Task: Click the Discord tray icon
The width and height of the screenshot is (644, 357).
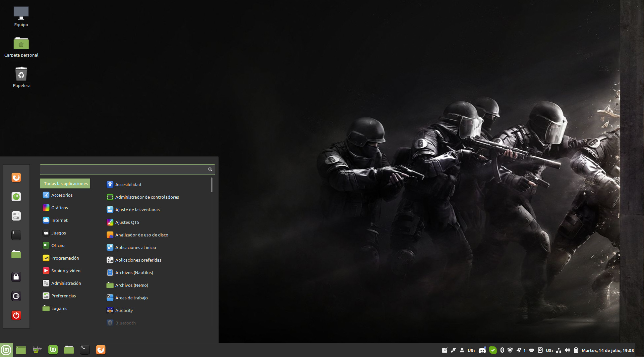Action: 482,350
